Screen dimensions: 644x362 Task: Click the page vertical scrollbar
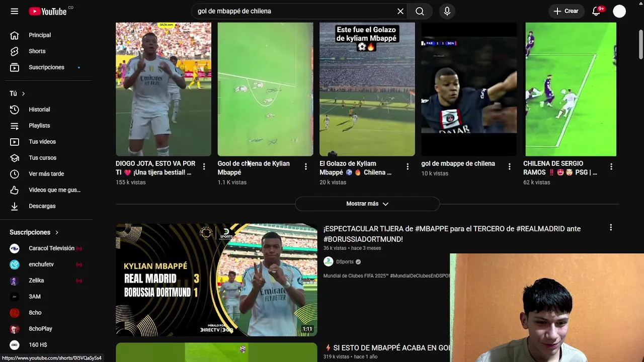click(x=640, y=44)
